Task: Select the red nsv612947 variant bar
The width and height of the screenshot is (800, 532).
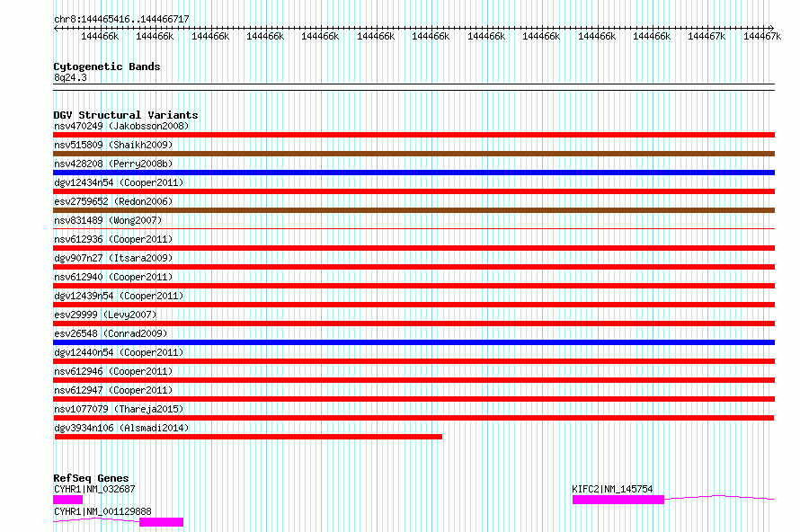Action: click(413, 399)
